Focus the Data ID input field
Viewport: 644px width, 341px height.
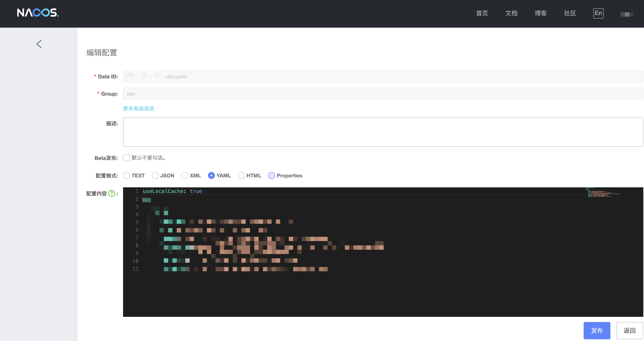tap(383, 76)
